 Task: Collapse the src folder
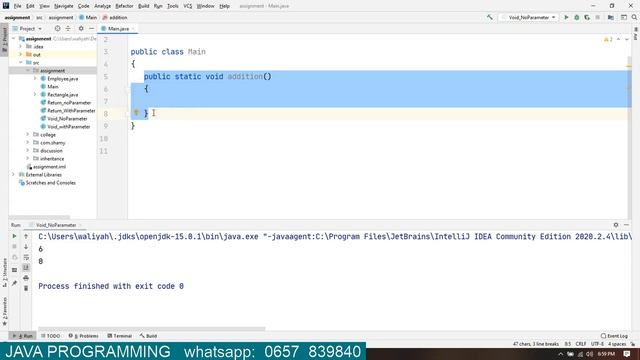pyautogui.click(x=20, y=62)
